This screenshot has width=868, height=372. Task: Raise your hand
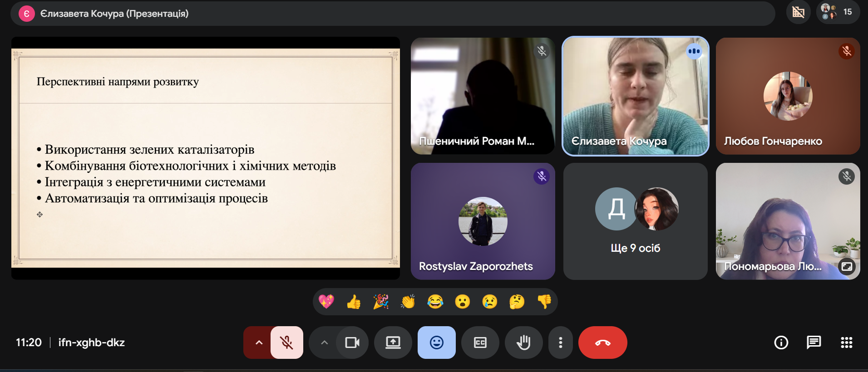click(523, 343)
